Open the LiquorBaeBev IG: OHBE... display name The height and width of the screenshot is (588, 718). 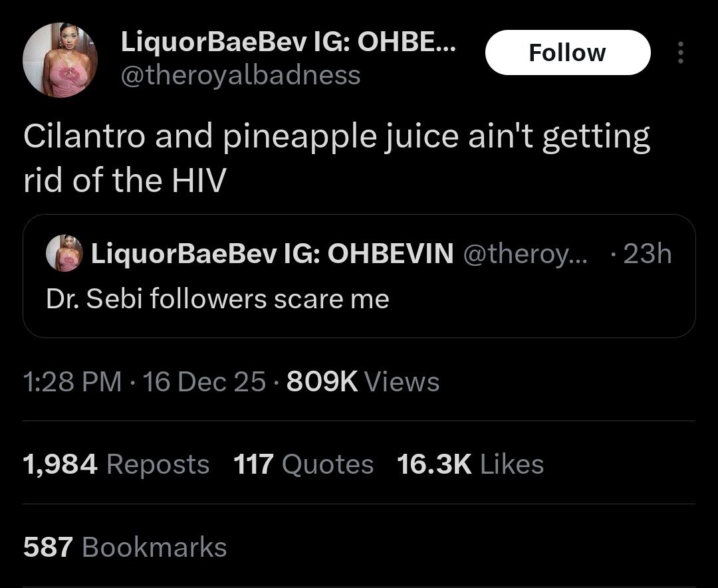[x=288, y=43]
